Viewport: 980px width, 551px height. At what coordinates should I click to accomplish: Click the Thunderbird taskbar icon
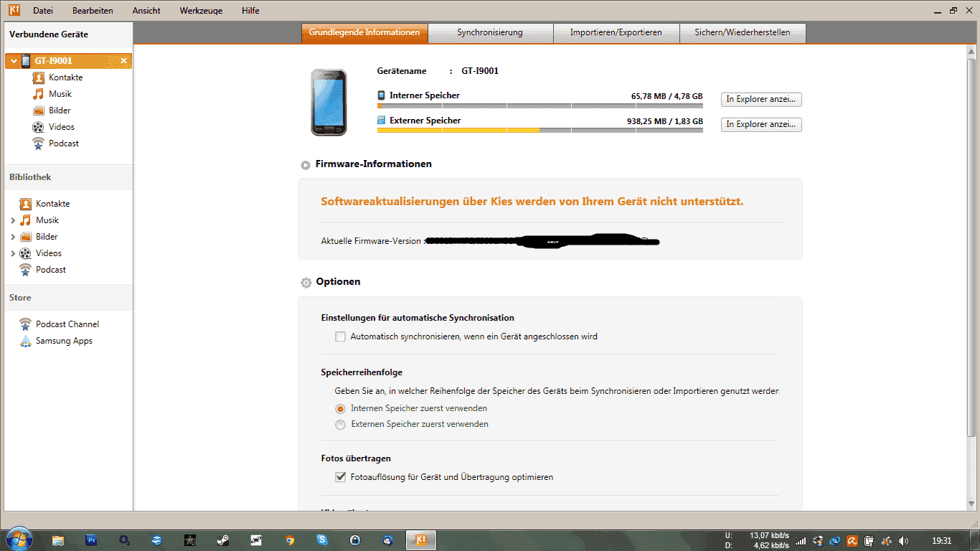[x=388, y=540]
